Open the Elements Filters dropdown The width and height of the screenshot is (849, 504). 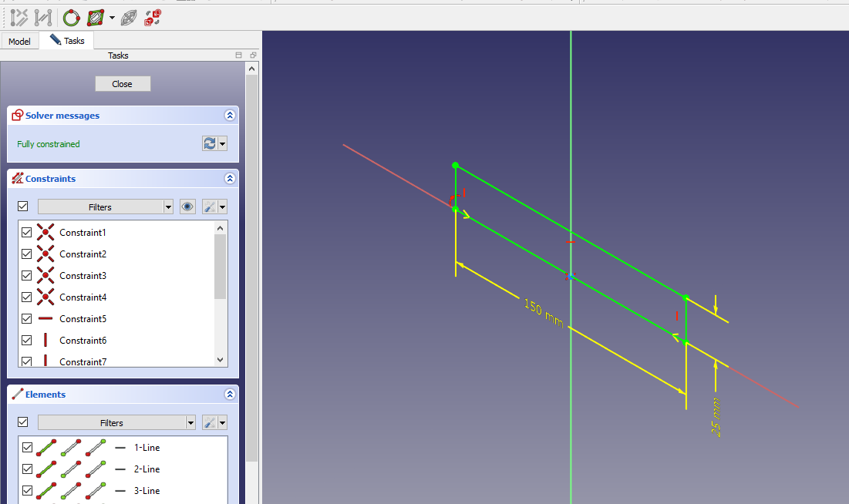point(116,423)
